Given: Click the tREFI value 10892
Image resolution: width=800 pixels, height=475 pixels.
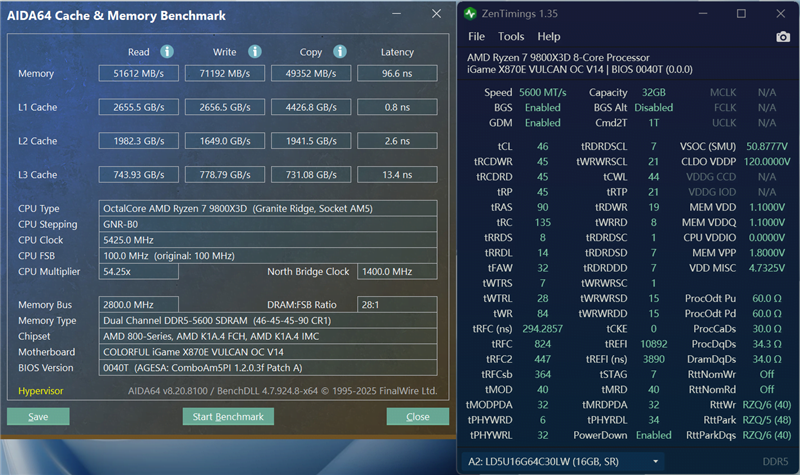Looking at the screenshot, I should point(654,344).
